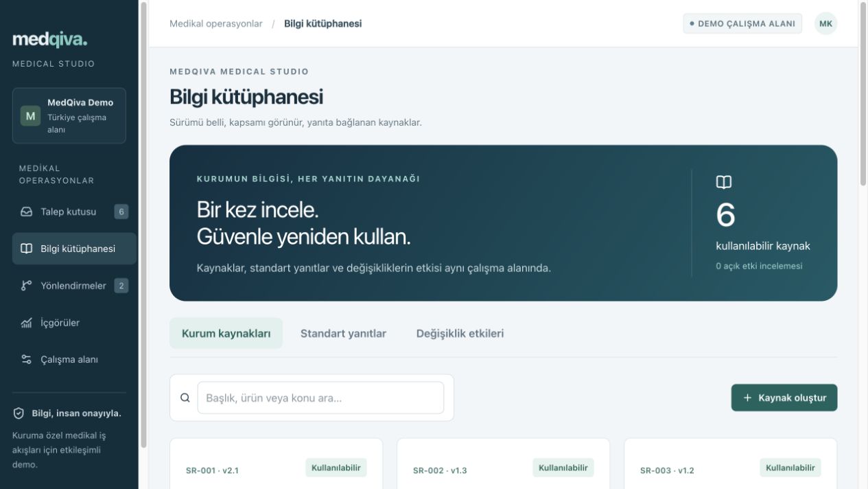Open the MK user avatar menu
Screen dimensions: 868x489
826,23
